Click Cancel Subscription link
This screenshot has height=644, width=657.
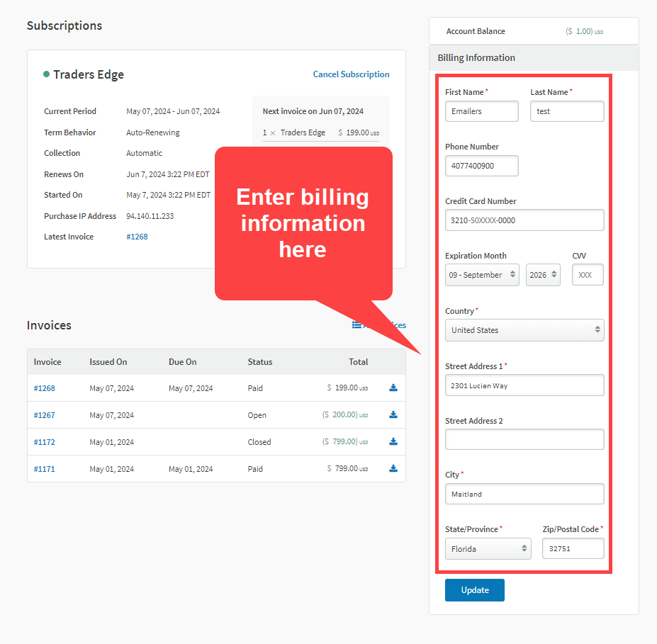coord(351,74)
